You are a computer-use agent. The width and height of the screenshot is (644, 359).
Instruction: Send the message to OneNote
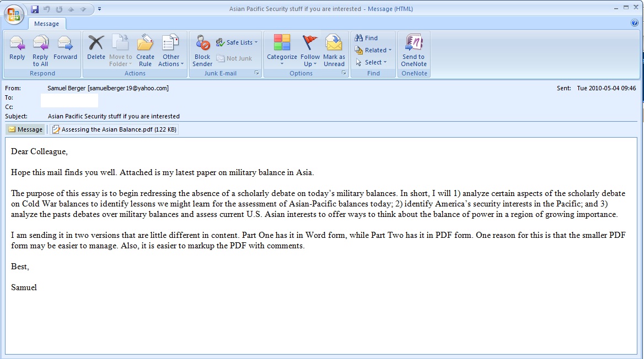pos(414,50)
